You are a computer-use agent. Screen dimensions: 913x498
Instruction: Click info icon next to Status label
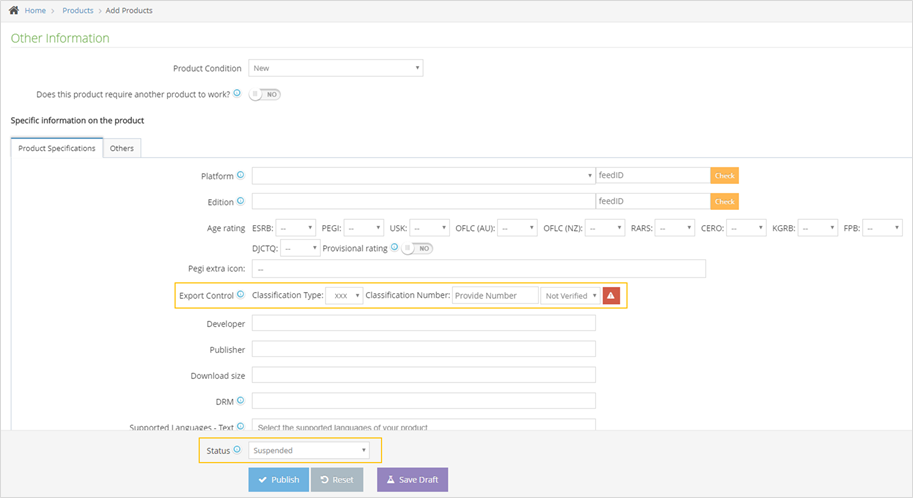(236, 450)
